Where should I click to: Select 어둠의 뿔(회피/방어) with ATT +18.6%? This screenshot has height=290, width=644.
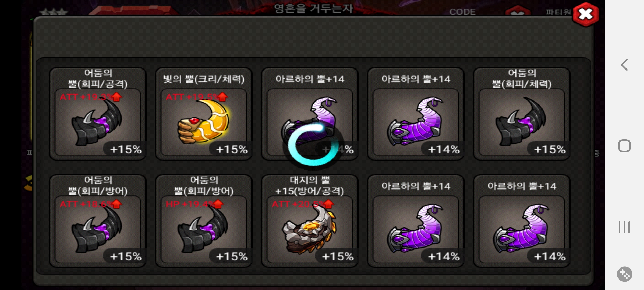pos(98,221)
